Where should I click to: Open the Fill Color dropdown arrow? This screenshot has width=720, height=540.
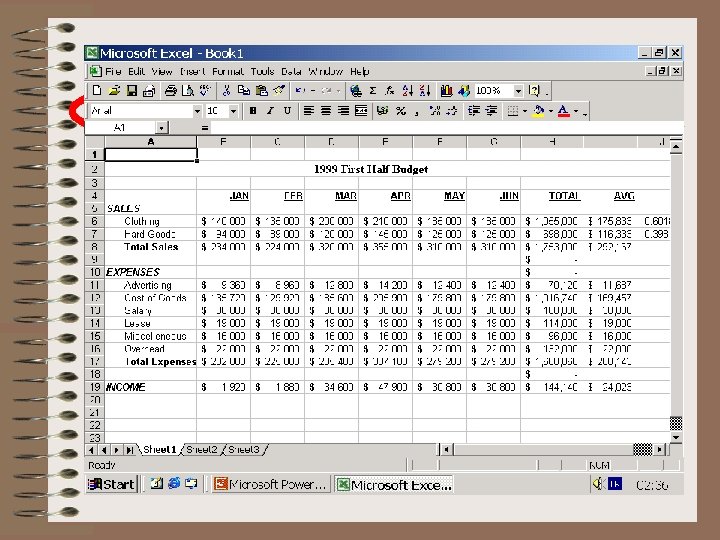(x=551, y=111)
